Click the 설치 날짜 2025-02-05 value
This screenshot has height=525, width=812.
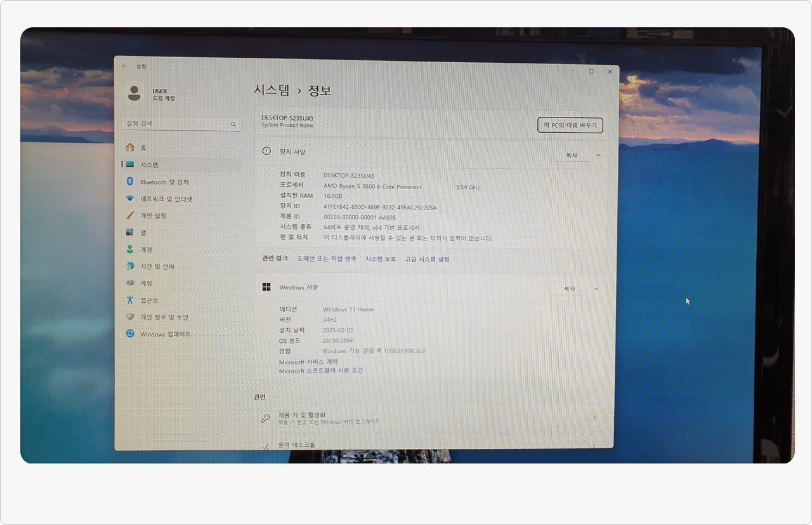pyautogui.click(x=338, y=330)
